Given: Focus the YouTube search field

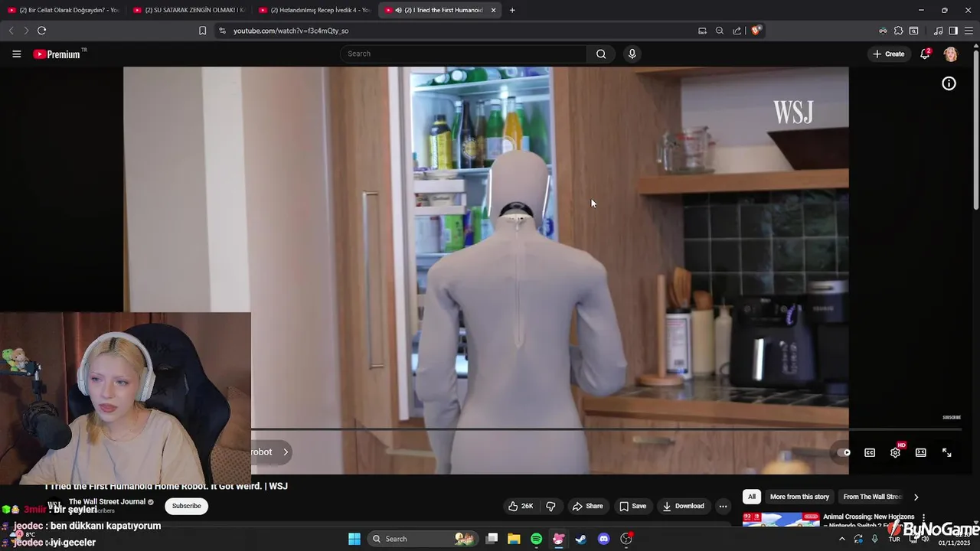Looking at the screenshot, I should pyautogui.click(x=463, y=54).
